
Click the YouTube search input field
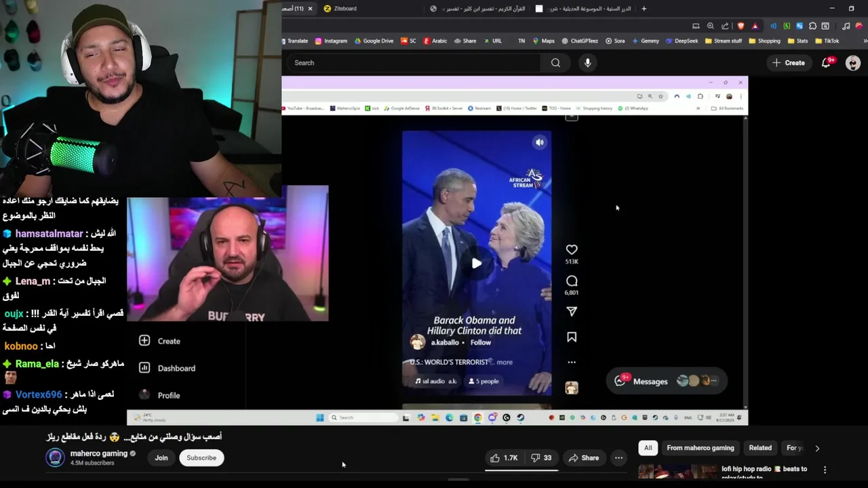(x=414, y=62)
